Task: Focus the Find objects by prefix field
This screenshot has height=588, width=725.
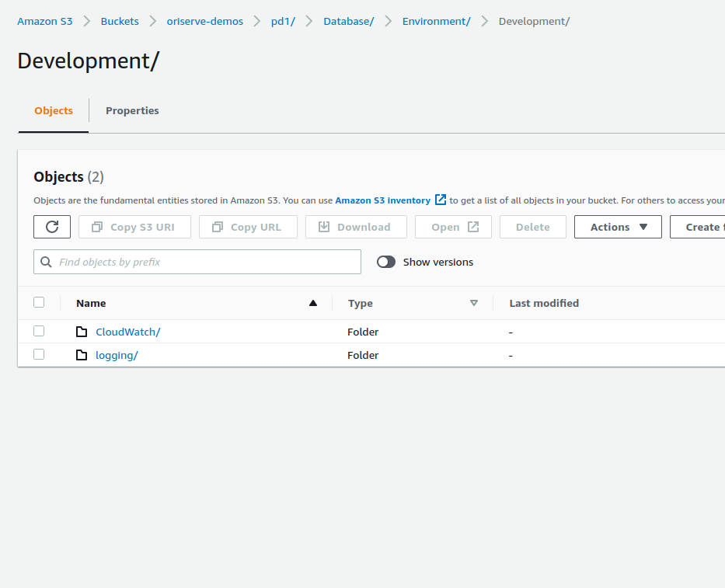Action: [x=206, y=262]
